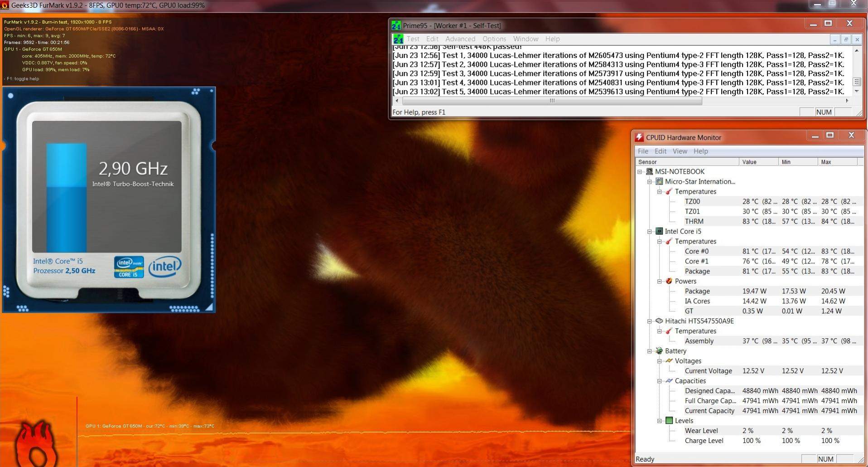Click the FurMark title bar icon
The width and height of the screenshot is (868, 467).
(5, 5)
